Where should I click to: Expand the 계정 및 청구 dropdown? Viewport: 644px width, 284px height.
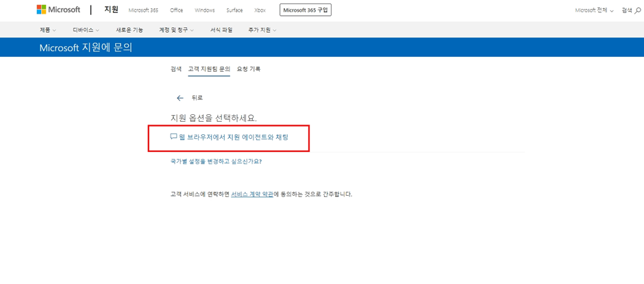coord(177,30)
